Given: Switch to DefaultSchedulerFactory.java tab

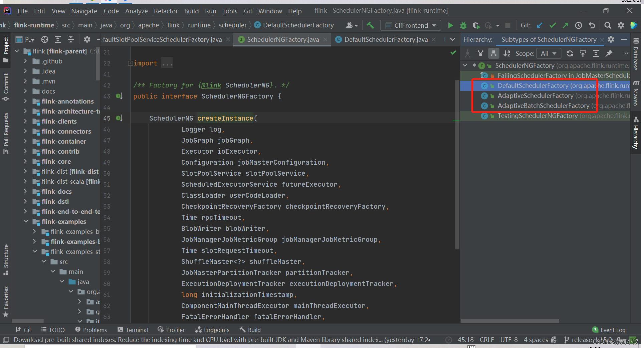Looking at the screenshot, I should click(x=386, y=39).
